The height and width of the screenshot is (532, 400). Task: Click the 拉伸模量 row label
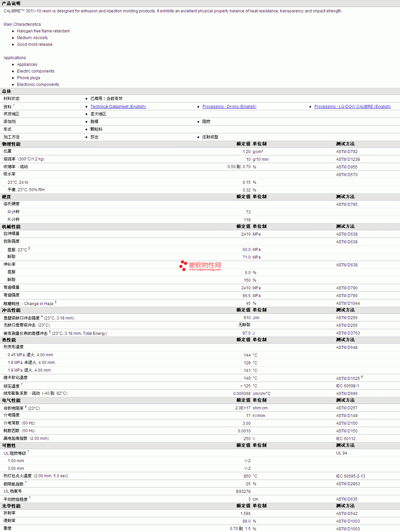12,234
